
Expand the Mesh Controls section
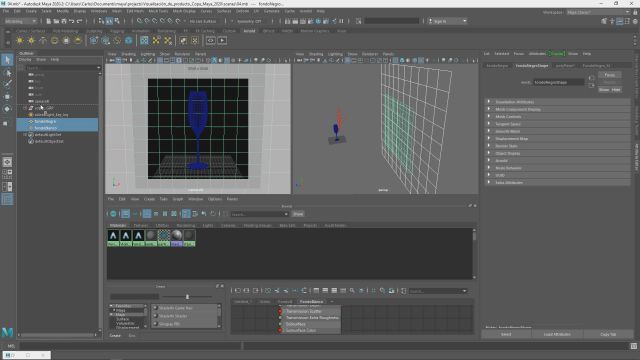point(557,116)
